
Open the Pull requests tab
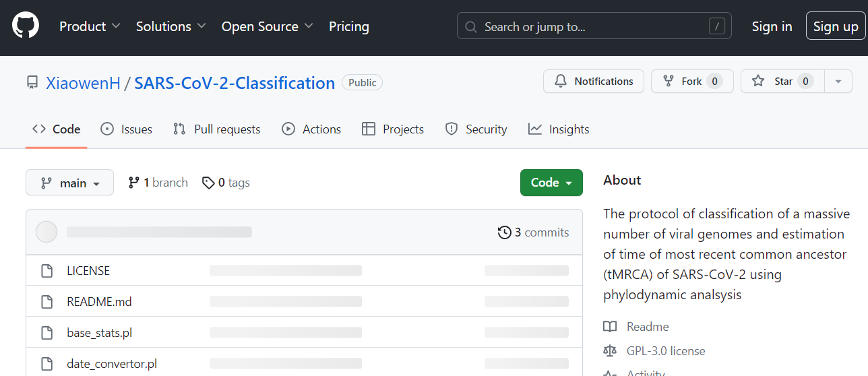[x=216, y=129]
